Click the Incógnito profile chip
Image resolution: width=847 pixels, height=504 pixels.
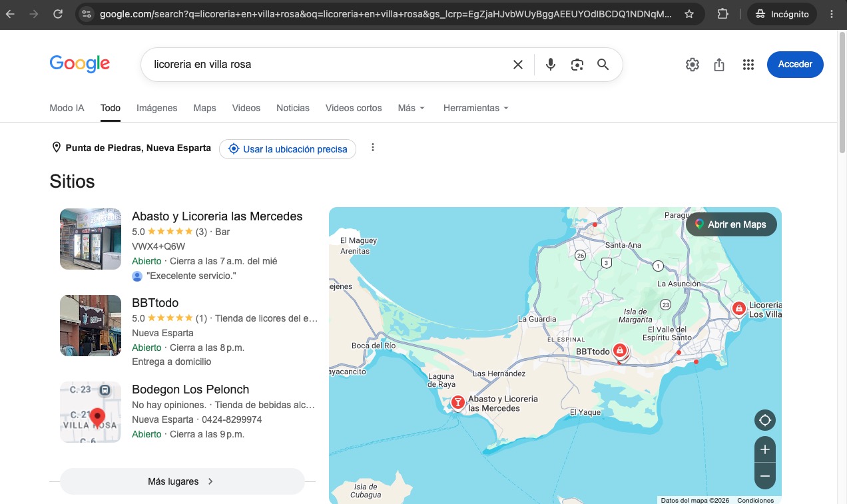tap(782, 14)
